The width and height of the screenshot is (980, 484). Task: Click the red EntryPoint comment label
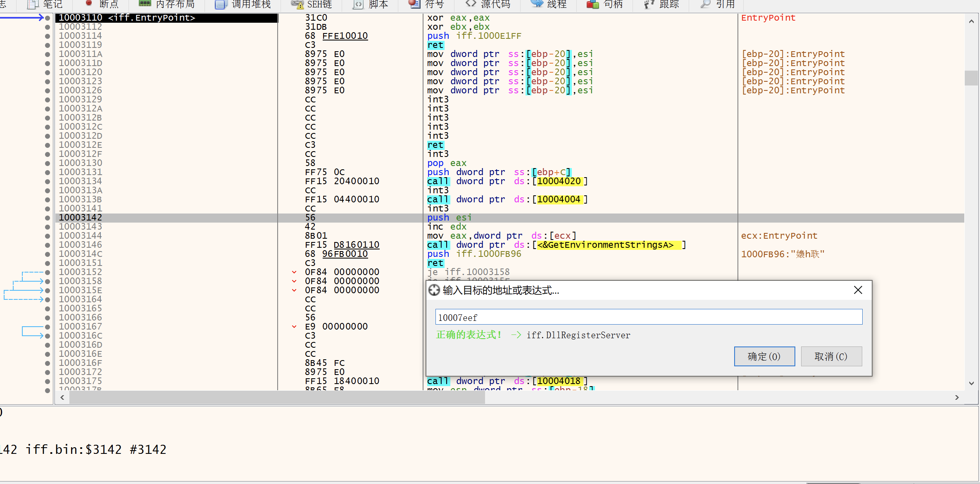(x=768, y=18)
